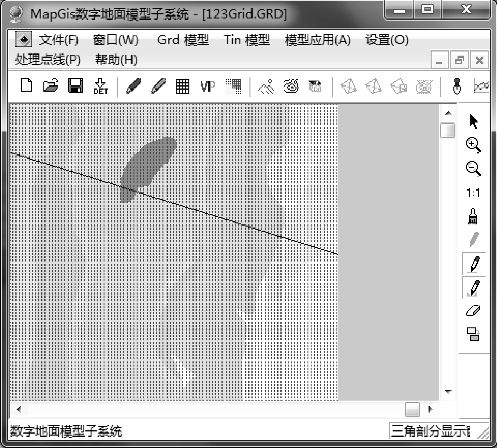Open the Tin 模型 menu
This screenshot has height=448, width=497.
[x=247, y=40]
